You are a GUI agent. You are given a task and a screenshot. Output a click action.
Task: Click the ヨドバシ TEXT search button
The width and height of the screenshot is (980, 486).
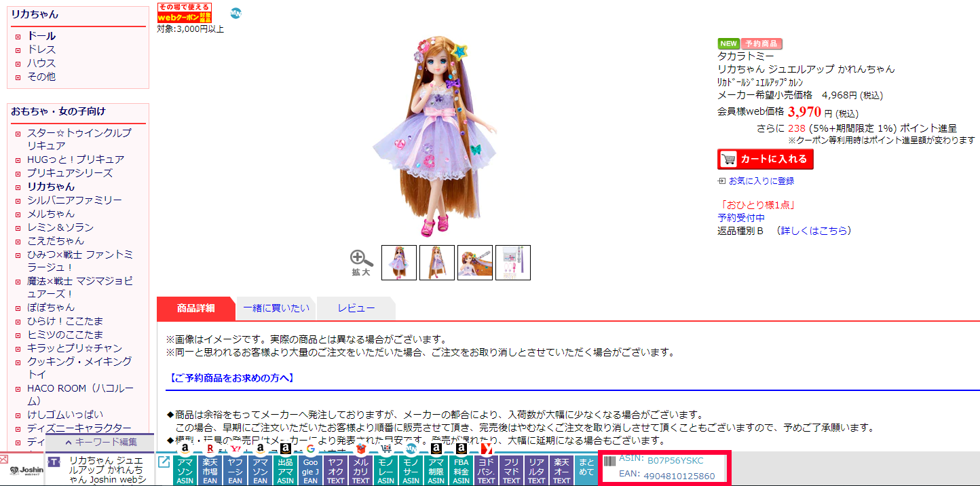pos(486,470)
